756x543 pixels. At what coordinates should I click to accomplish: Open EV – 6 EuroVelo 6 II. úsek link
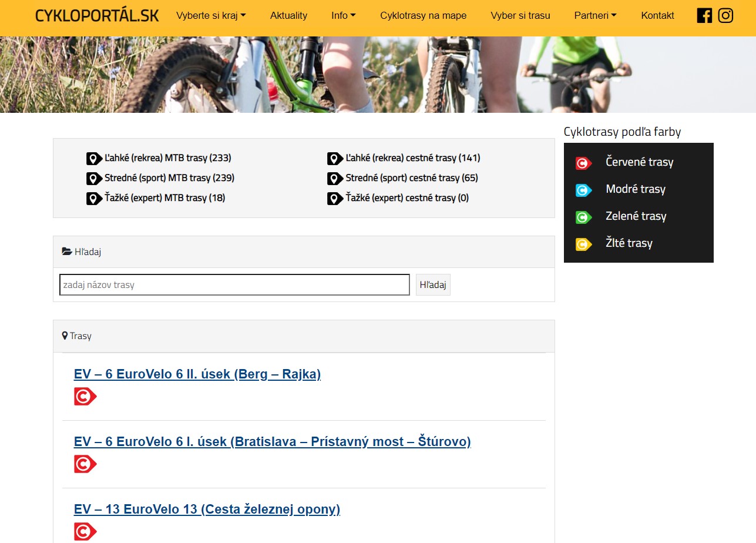pos(197,374)
